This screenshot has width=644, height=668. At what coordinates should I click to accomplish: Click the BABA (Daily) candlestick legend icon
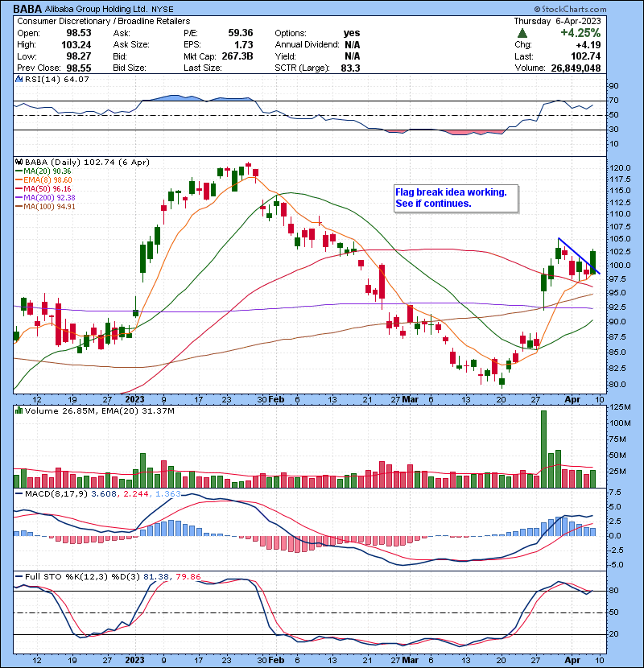[19, 163]
